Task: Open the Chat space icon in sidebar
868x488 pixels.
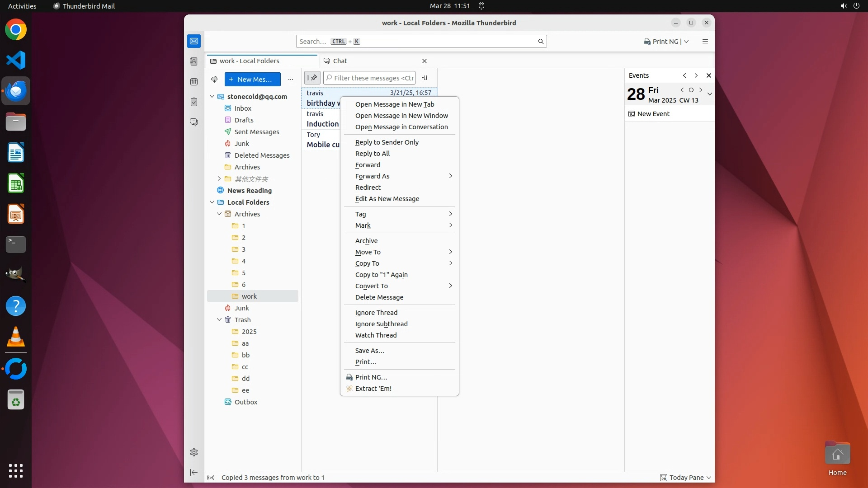Action: click(x=194, y=122)
